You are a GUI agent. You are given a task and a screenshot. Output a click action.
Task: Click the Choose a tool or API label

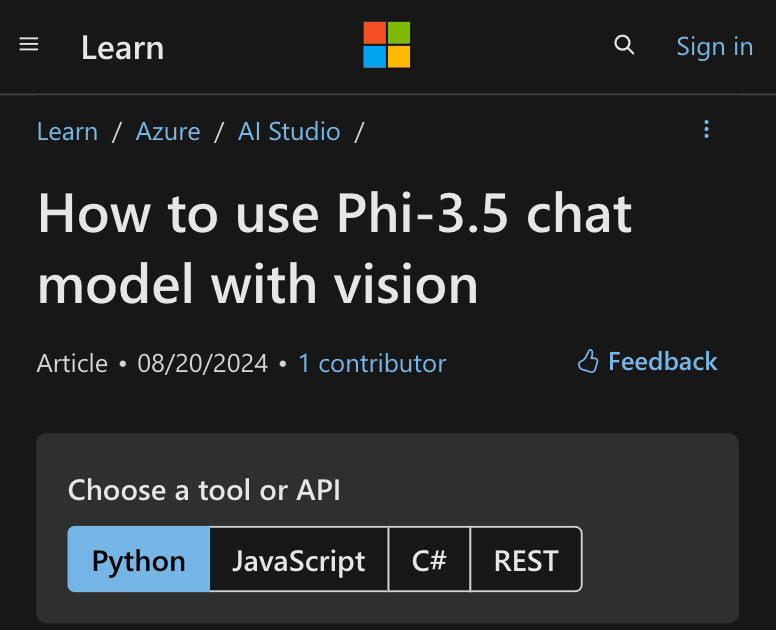pos(204,490)
